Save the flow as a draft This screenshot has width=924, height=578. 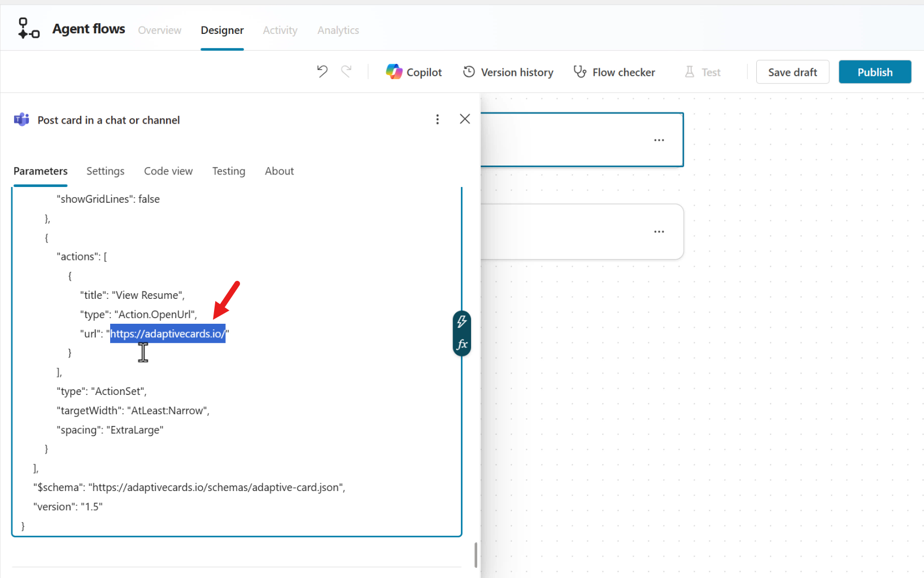792,72
